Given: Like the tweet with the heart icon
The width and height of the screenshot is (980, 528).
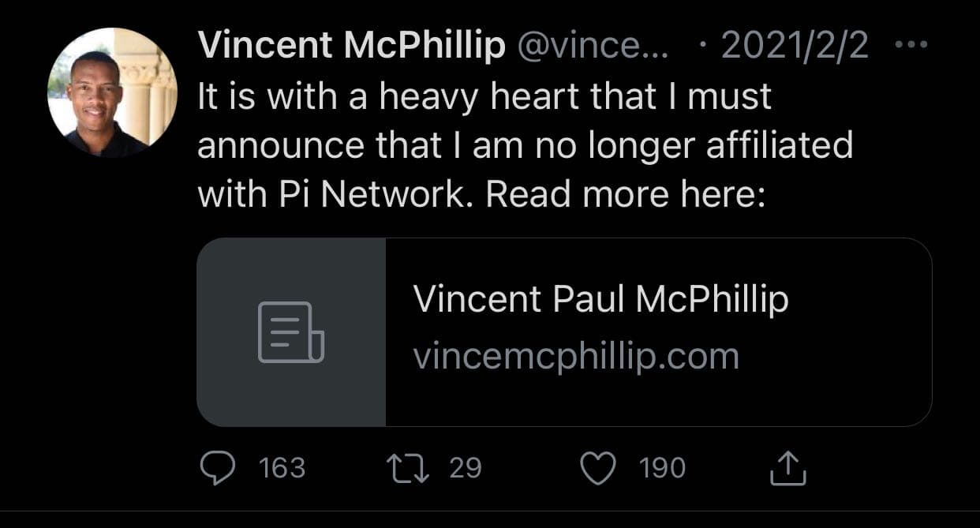Looking at the screenshot, I should (598, 469).
